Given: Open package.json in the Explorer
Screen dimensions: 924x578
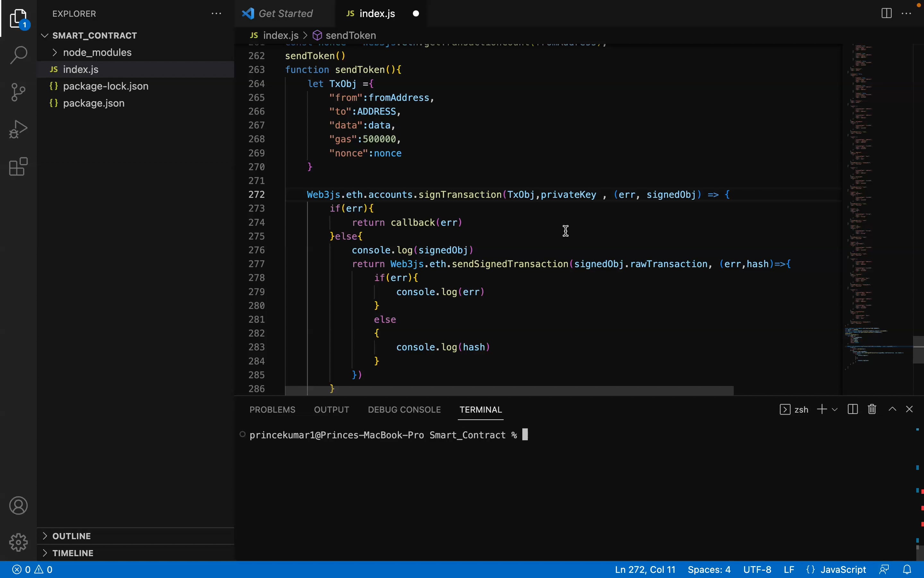Looking at the screenshot, I should pos(135,103).
